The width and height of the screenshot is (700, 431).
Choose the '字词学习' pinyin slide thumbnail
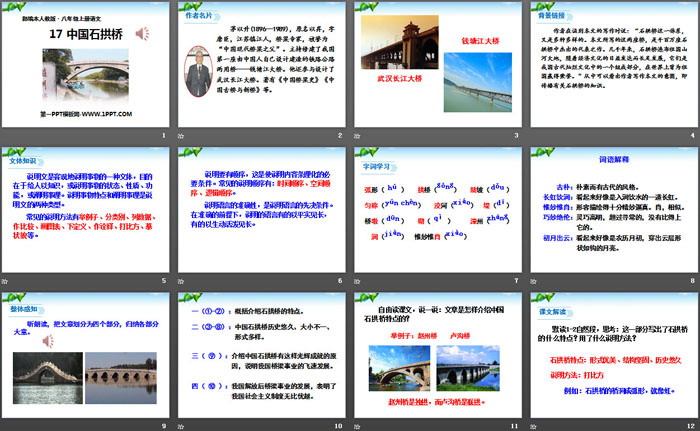[x=437, y=208]
